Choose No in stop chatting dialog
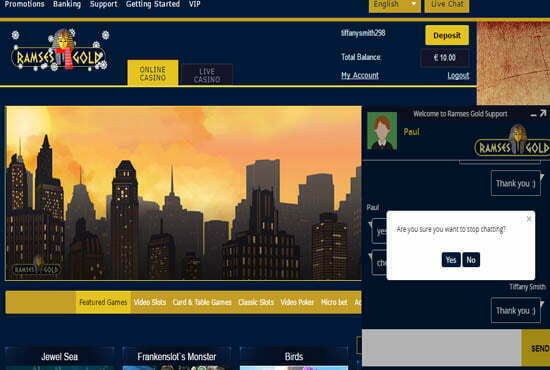Image resolution: width=550 pixels, height=370 pixels. click(x=471, y=260)
